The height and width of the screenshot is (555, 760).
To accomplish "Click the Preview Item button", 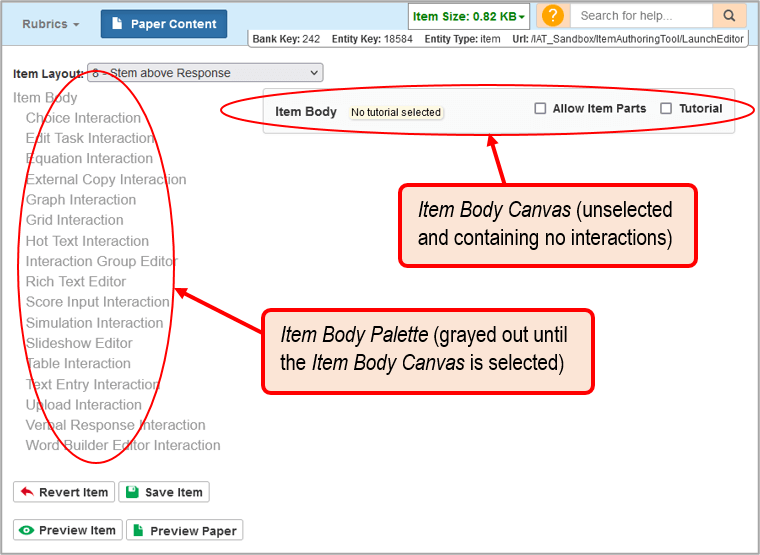I will (68, 530).
